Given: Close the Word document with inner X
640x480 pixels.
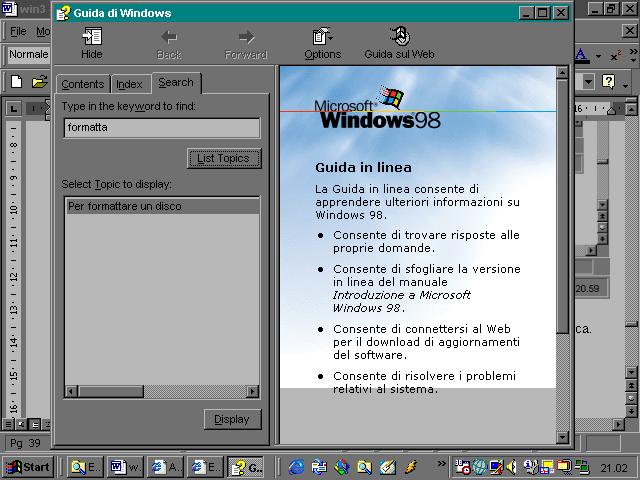Looking at the screenshot, I should pyautogui.click(x=630, y=31).
